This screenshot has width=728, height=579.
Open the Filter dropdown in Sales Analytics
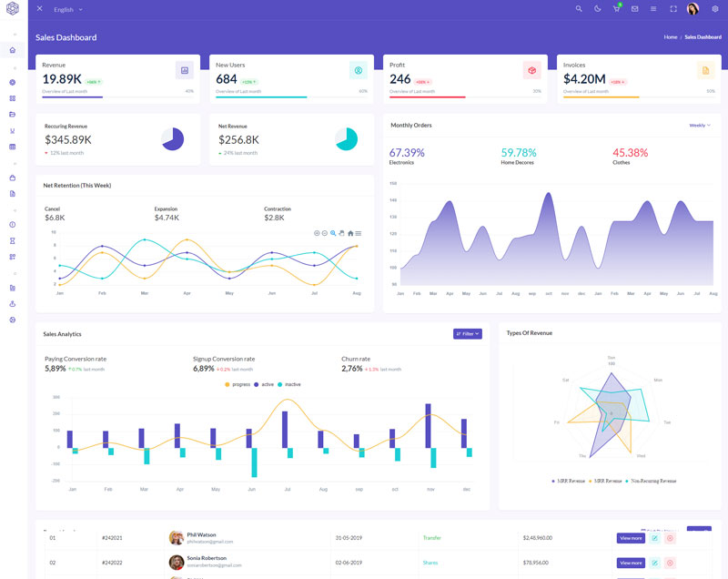[x=467, y=334]
